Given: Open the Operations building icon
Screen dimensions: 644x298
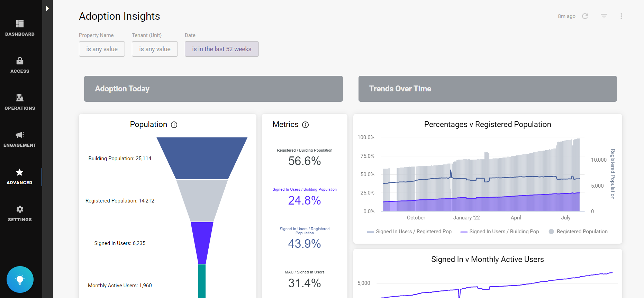Looking at the screenshot, I should (20, 98).
